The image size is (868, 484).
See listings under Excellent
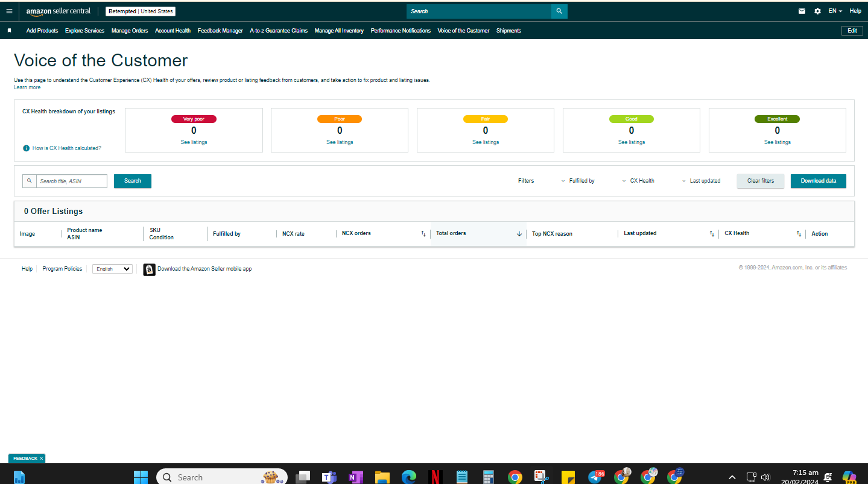click(x=778, y=142)
